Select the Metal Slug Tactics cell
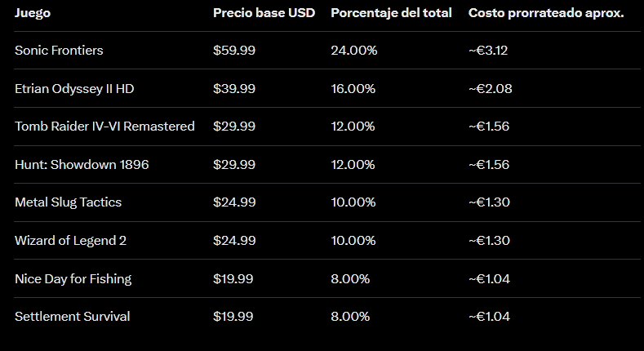644x351 pixels. pyautogui.click(x=68, y=202)
